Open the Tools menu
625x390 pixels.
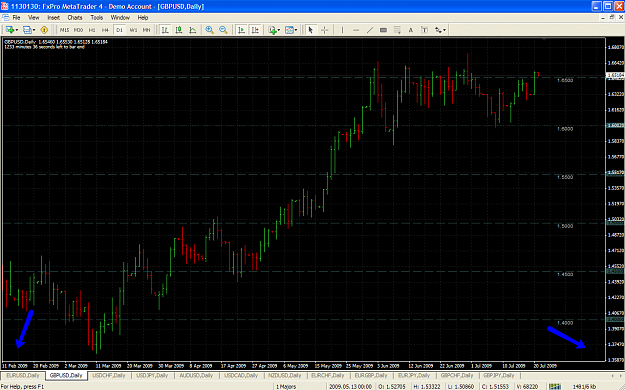tap(97, 18)
